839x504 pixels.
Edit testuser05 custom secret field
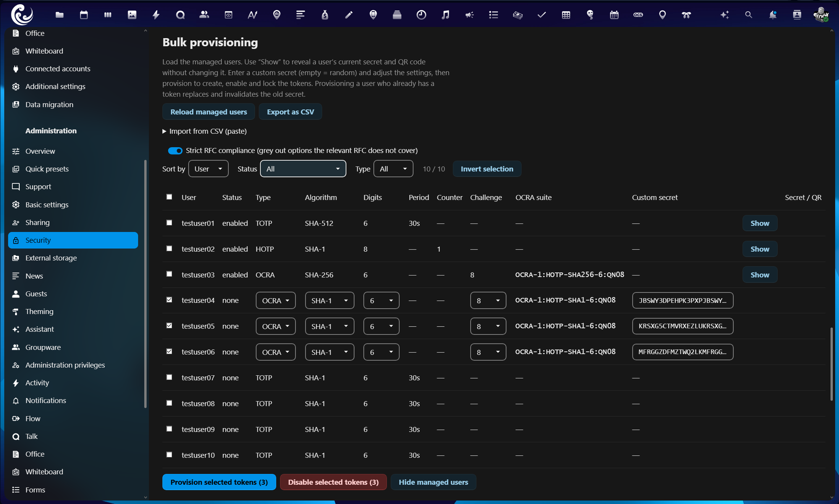(682, 326)
